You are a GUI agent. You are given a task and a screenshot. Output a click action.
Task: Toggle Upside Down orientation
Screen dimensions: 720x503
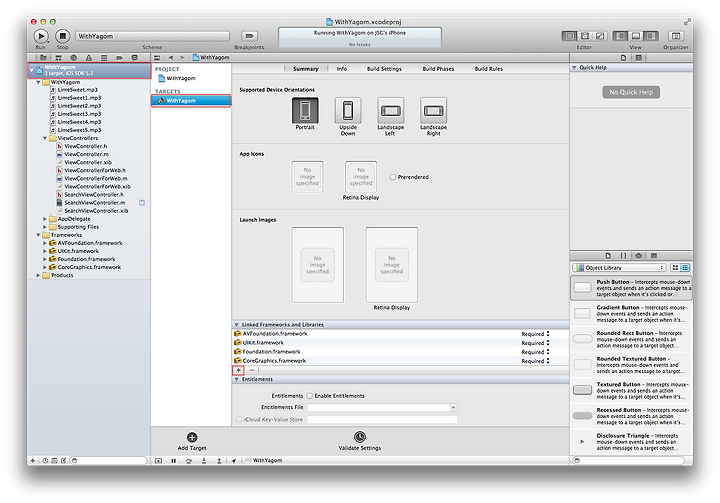tap(348, 110)
